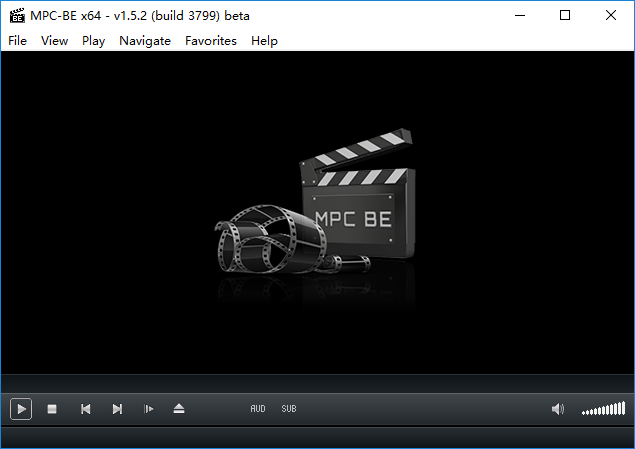Open the Play menu
635x449 pixels.
pos(93,41)
